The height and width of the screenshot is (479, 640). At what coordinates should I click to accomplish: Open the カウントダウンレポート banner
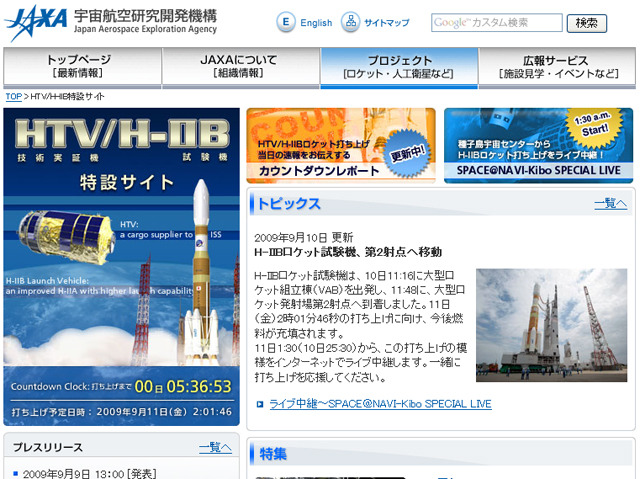pyautogui.click(x=341, y=145)
